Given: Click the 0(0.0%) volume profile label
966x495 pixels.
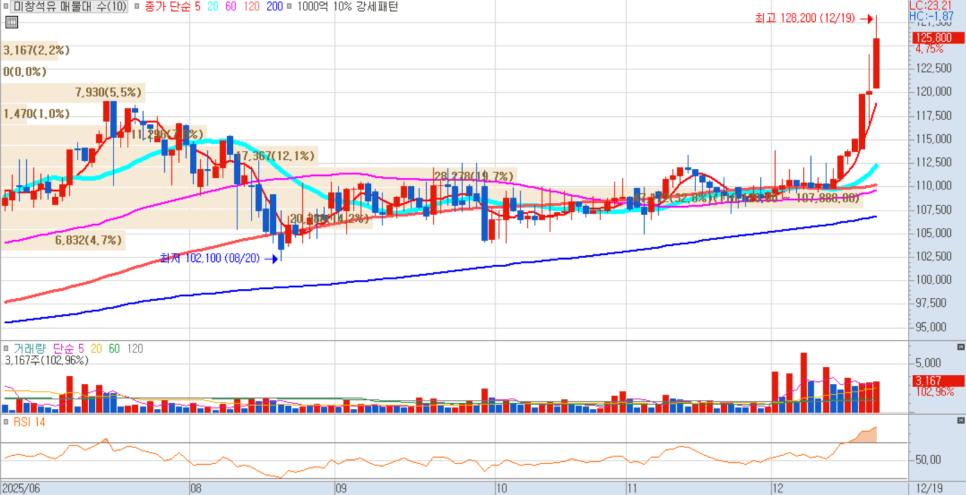Looking at the screenshot, I should (x=25, y=72).
